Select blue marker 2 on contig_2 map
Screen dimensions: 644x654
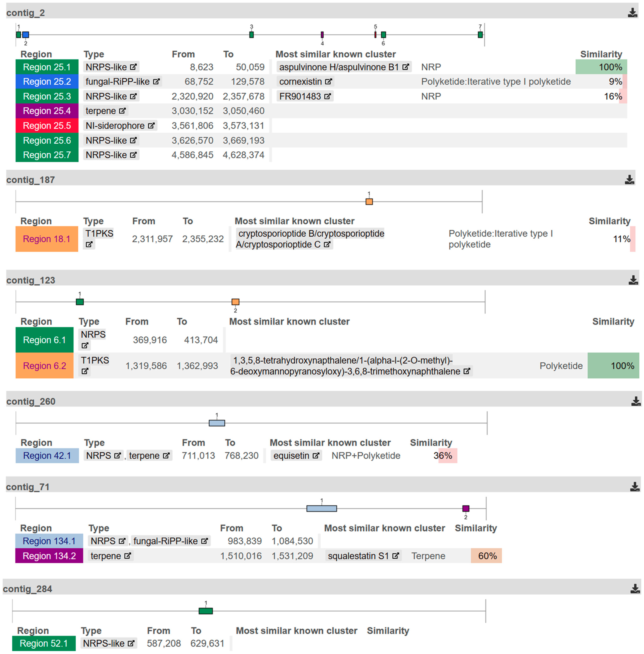pos(26,34)
